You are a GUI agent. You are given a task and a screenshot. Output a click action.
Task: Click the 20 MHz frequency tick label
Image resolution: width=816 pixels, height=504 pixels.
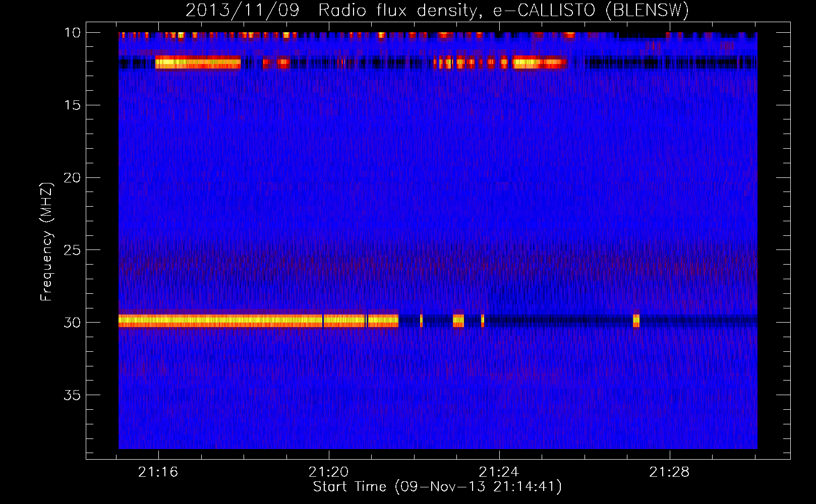[x=72, y=177]
